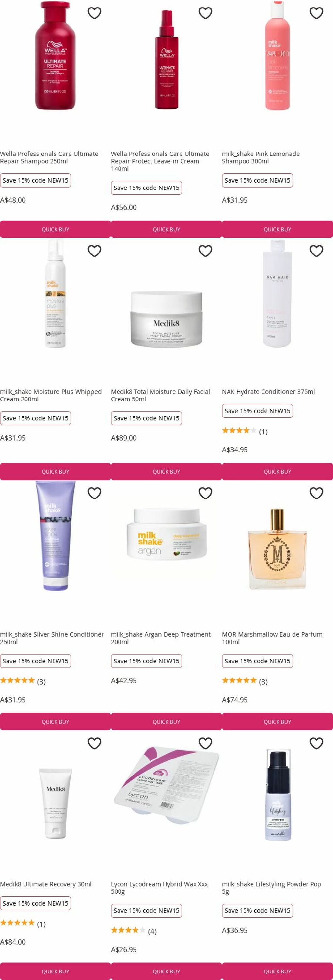Save milk_shake Silver Shine Conditioner to wishlist
Viewport: 333px width, 980px height.
[x=94, y=493]
